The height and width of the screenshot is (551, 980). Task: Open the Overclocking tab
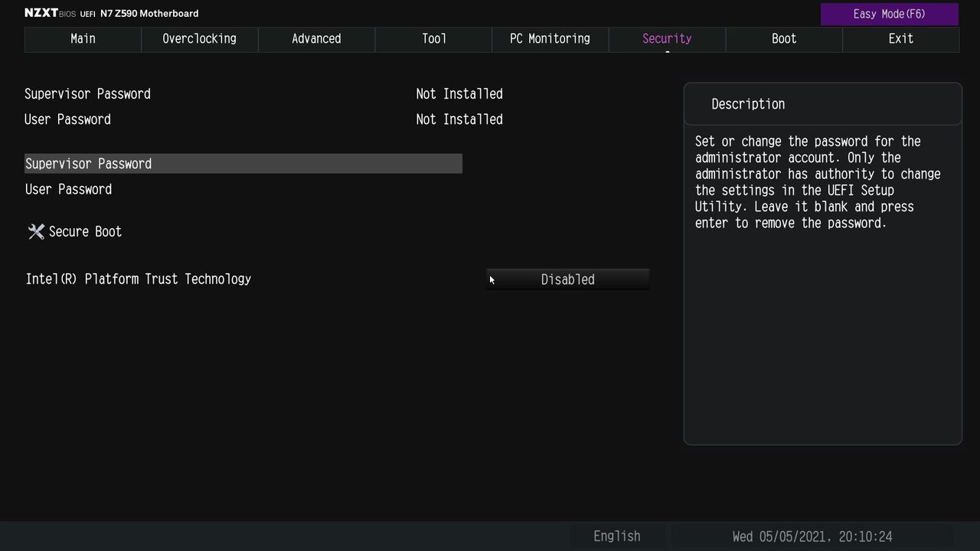pos(199,39)
